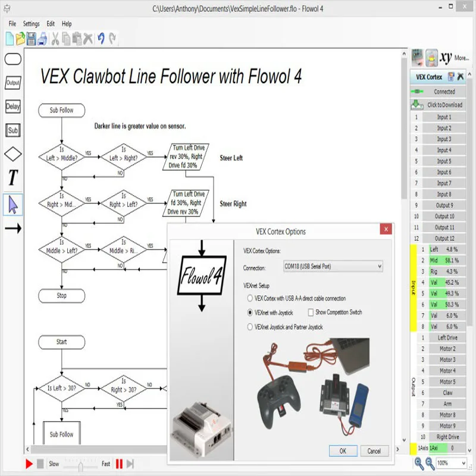Select the Decision diamond tool
The height and width of the screenshot is (476, 476).
click(13, 154)
